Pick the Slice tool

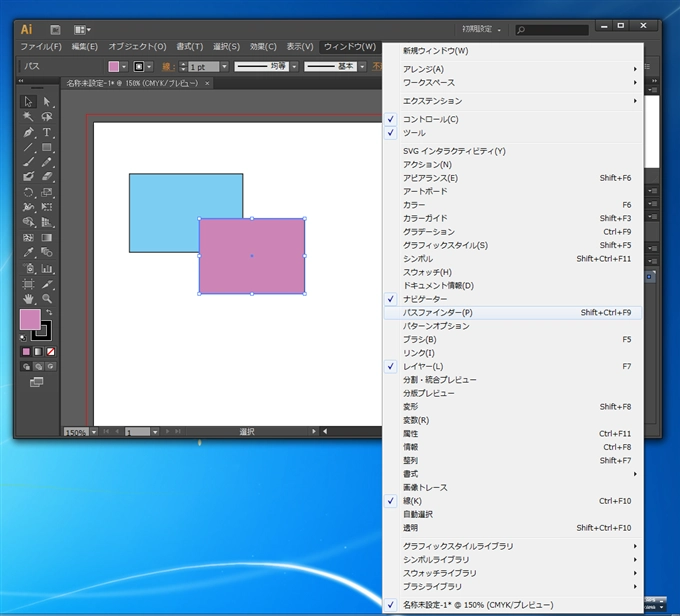[47, 284]
